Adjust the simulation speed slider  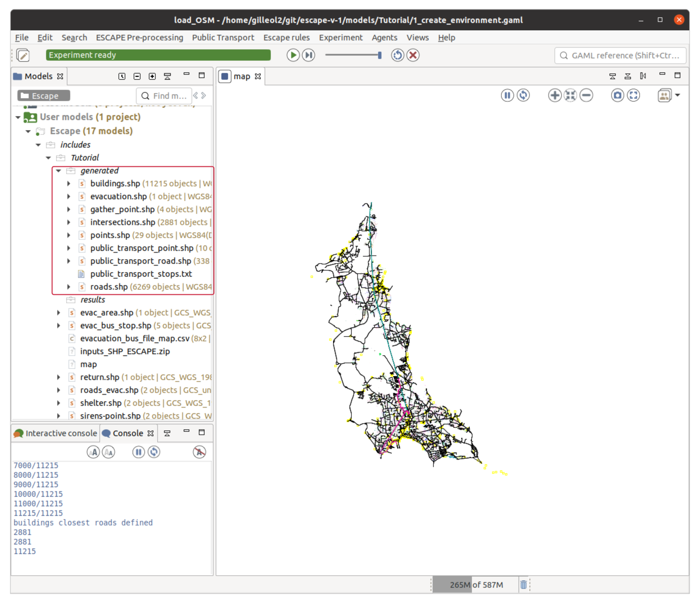(379, 55)
